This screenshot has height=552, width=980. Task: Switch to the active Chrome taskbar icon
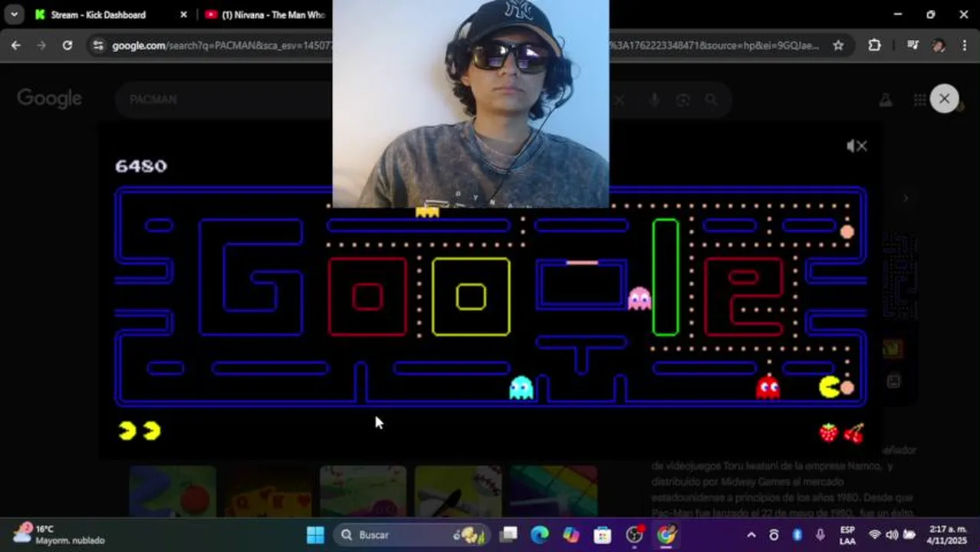(x=666, y=534)
